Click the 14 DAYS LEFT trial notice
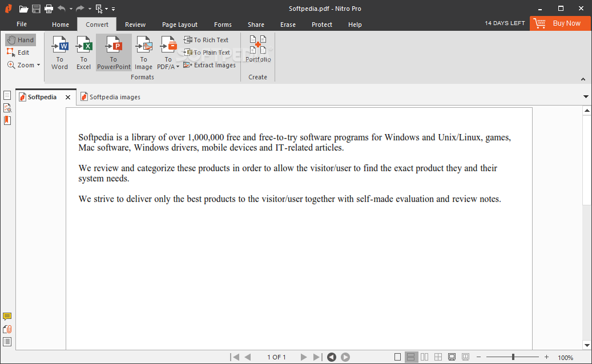Screen dimensions: 592x364 pyautogui.click(x=505, y=23)
